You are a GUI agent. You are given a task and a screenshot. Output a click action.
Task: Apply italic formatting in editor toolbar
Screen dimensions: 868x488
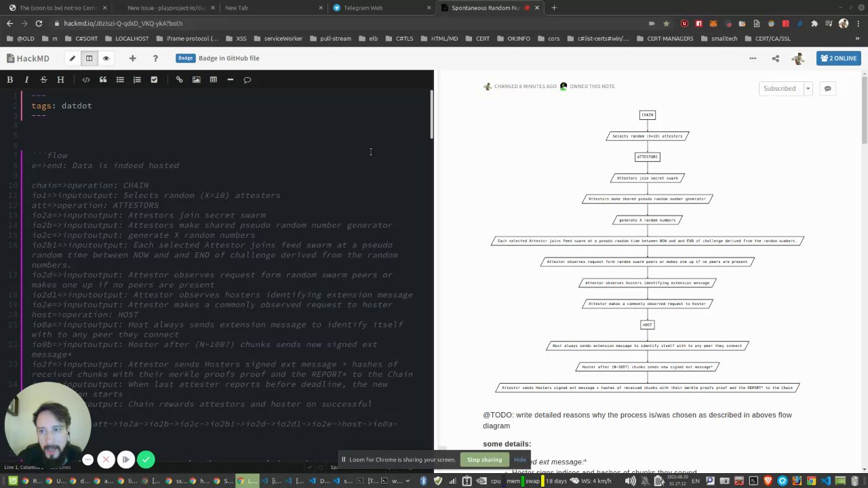[26, 80]
